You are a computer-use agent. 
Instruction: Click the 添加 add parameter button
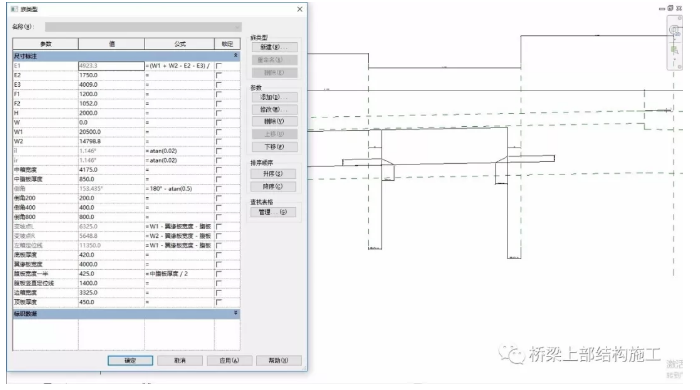tap(274, 97)
